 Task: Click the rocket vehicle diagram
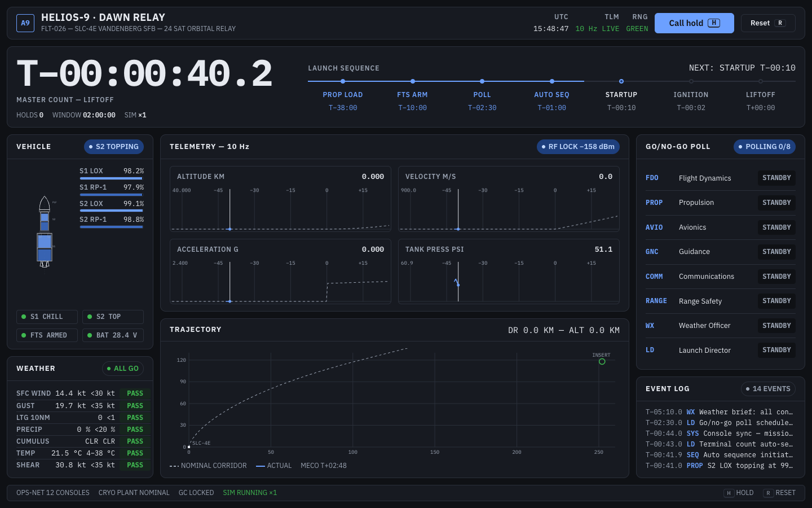pos(45,231)
